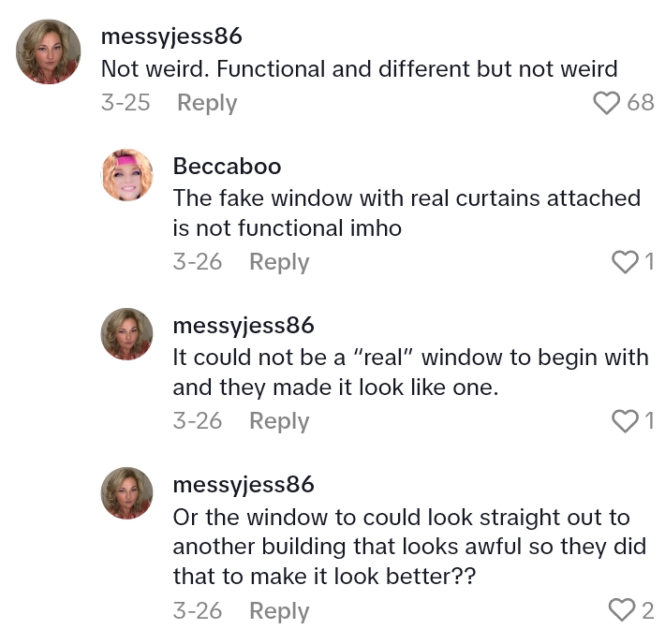Image resolution: width=665 pixels, height=644 pixels.
Task: Click messyjess86 username above "real" window reply
Action: coord(244,326)
